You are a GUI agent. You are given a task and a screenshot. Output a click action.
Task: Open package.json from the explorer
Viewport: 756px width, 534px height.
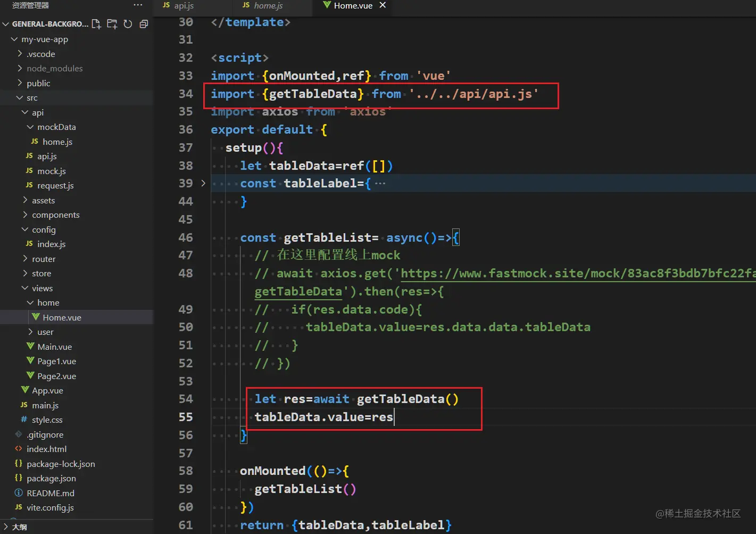51,478
